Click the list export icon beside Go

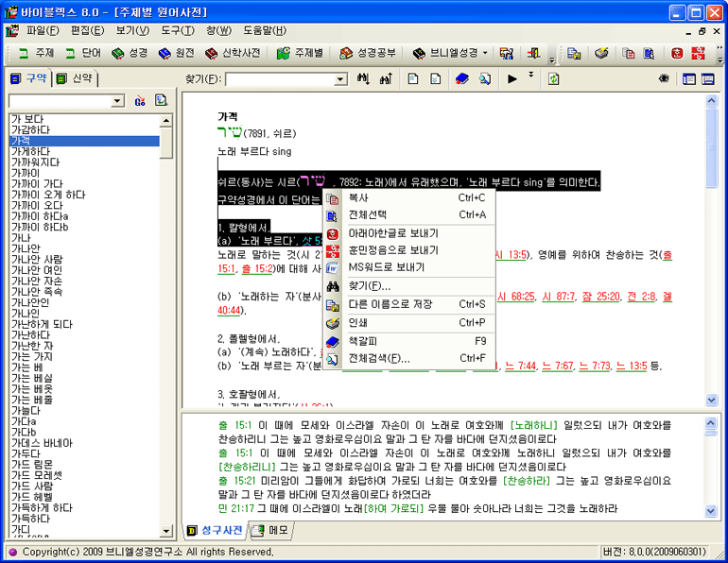(x=161, y=100)
